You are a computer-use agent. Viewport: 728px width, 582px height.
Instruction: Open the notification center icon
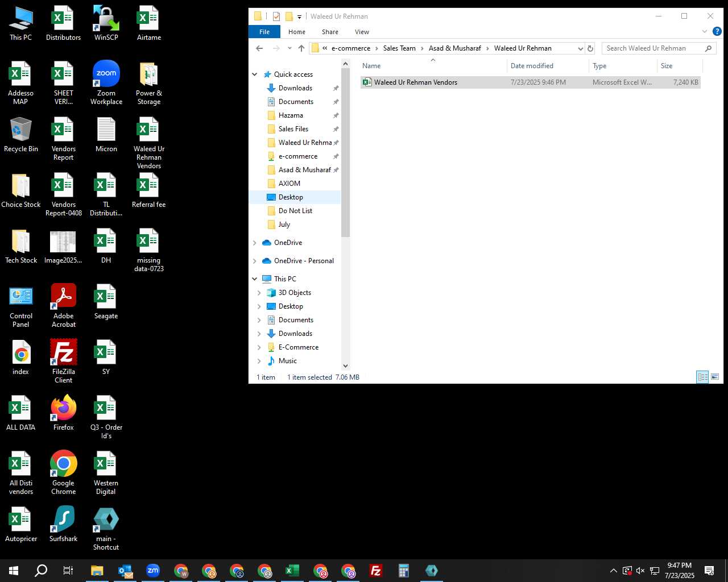coord(709,571)
